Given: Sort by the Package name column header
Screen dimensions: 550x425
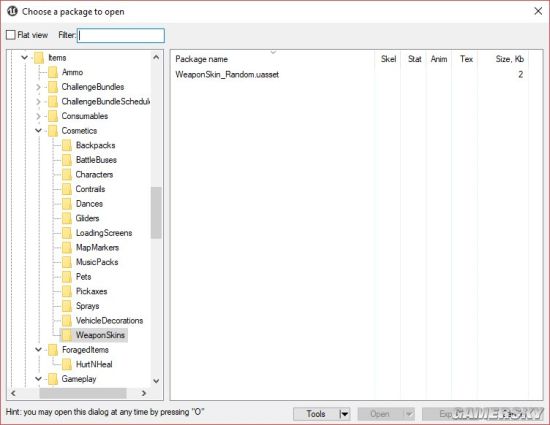Looking at the screenshot, I should coord(201,59).
